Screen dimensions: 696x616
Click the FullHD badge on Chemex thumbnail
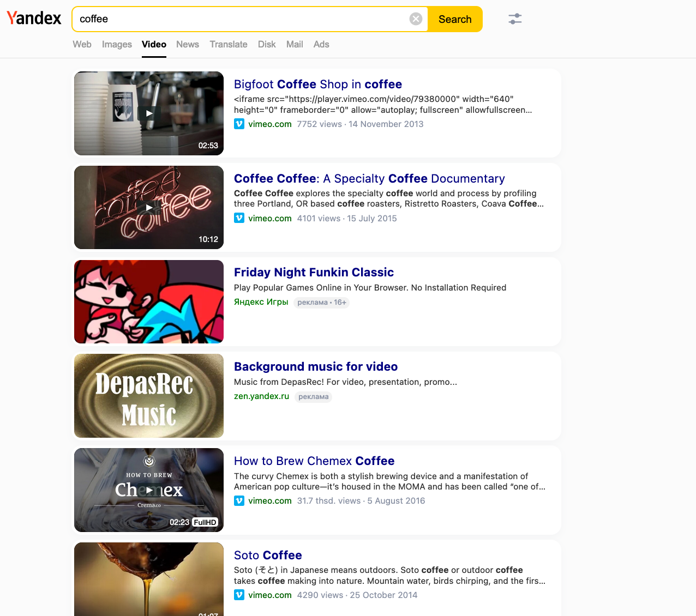coord(205,522)
